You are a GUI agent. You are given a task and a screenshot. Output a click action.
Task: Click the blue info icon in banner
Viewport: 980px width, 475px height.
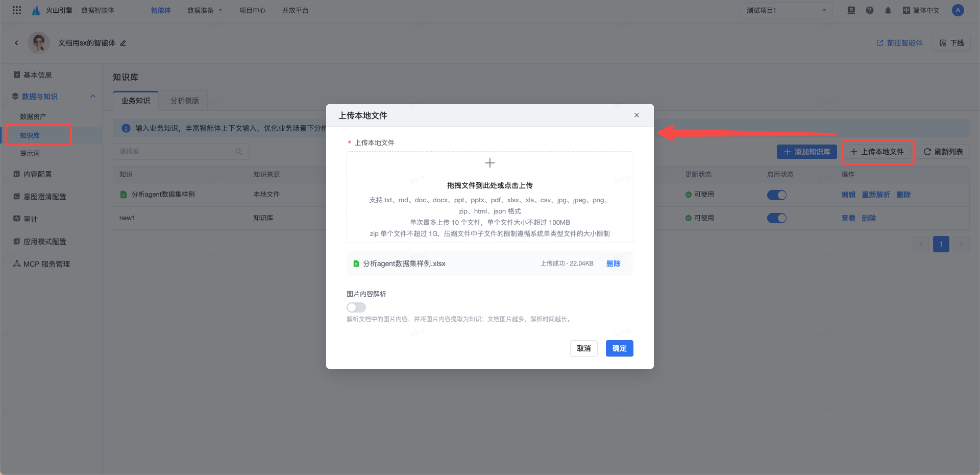point(126,128)
